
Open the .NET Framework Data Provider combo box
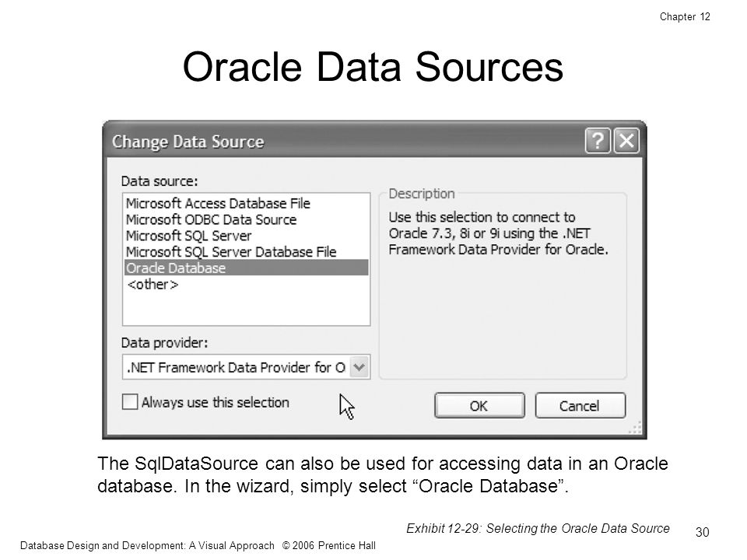[246, 366]
